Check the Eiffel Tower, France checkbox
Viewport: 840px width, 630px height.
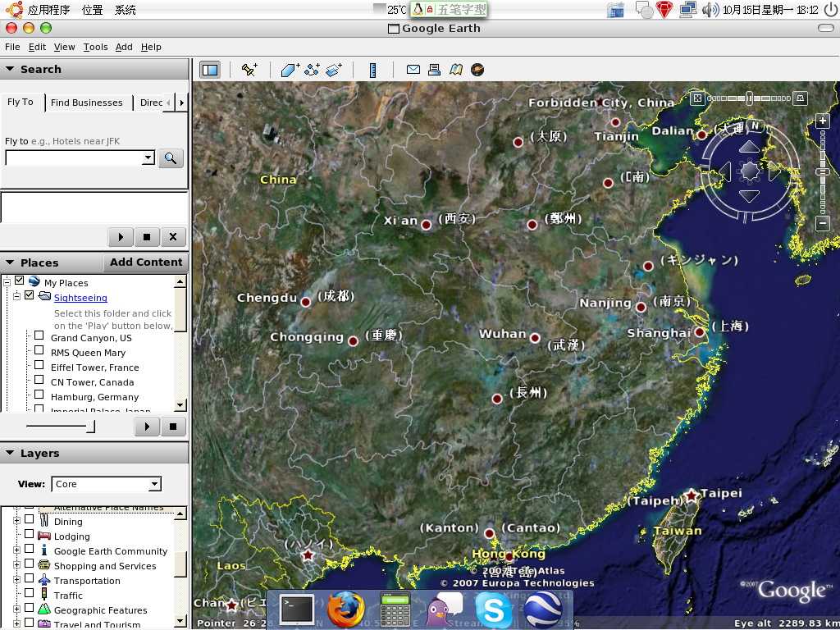click(x=39, y=365)
